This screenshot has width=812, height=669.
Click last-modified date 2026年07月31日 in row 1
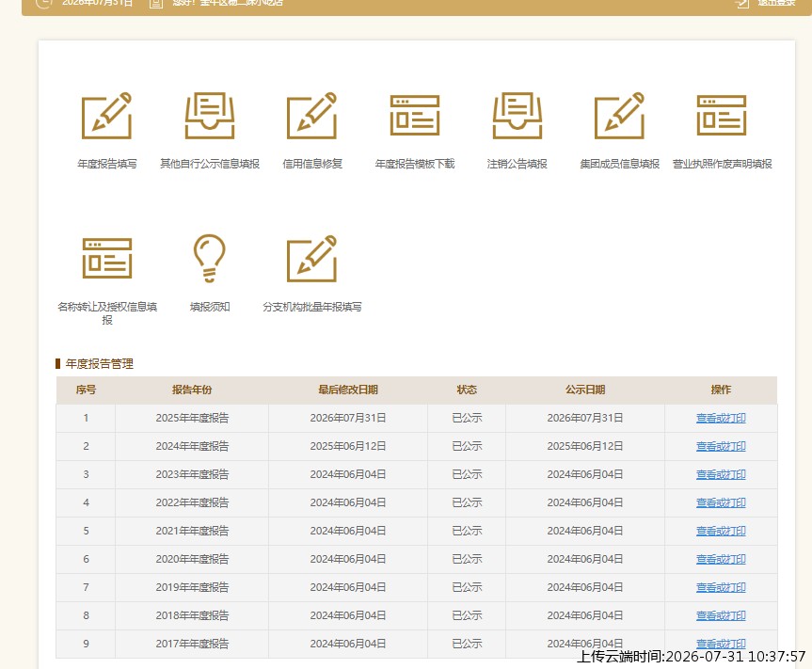(x=348, y=418)
